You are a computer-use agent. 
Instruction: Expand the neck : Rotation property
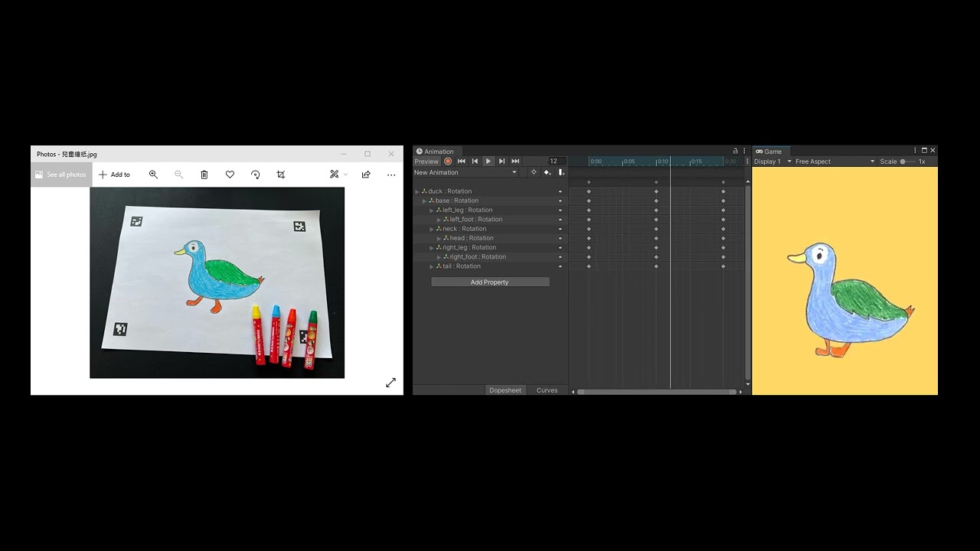coord(432,229)
